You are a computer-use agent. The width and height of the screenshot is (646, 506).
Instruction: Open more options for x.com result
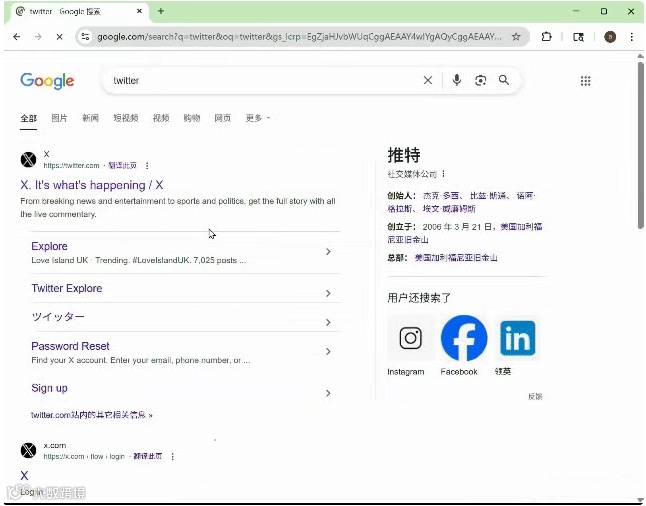(x=173, y=457)
